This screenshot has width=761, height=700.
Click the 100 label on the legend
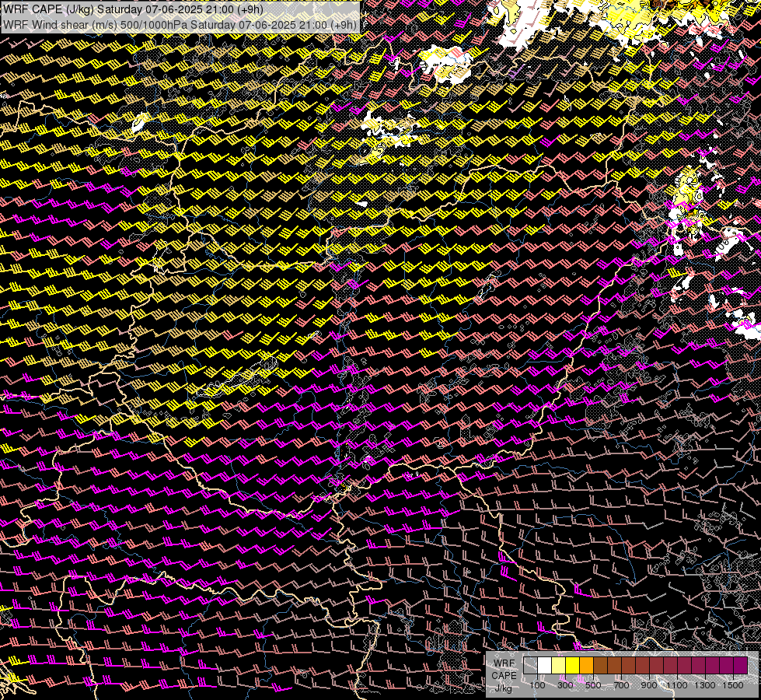[537, 685]
